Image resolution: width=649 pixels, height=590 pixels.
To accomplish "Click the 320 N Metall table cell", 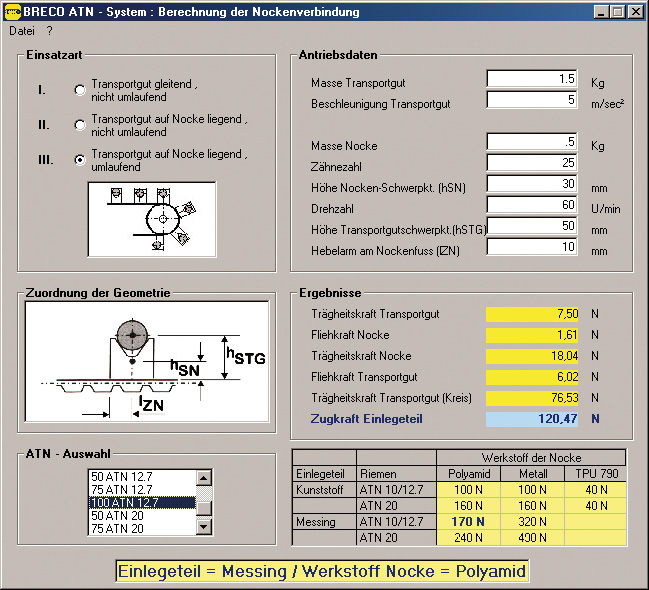I will [532, 522].
